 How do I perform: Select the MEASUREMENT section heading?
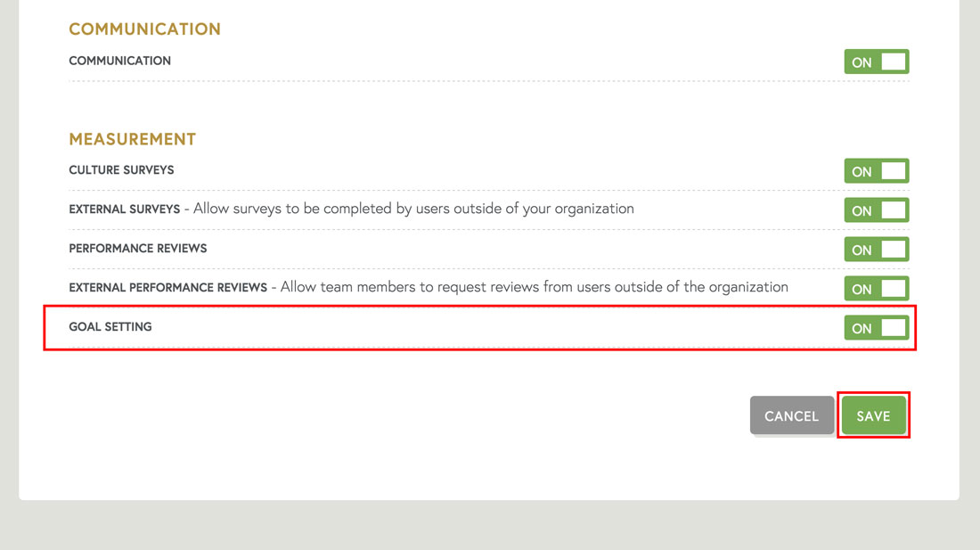coord(132,139)
